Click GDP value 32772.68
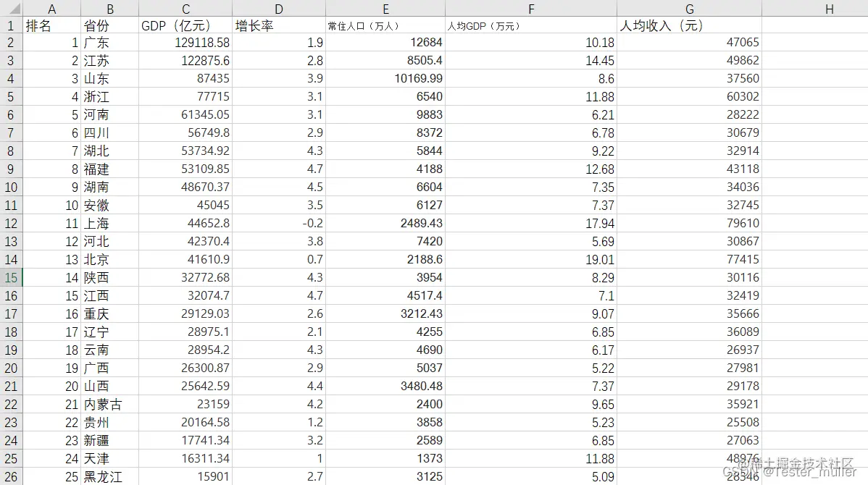This screenshot has height=485, width=868. 185,278
